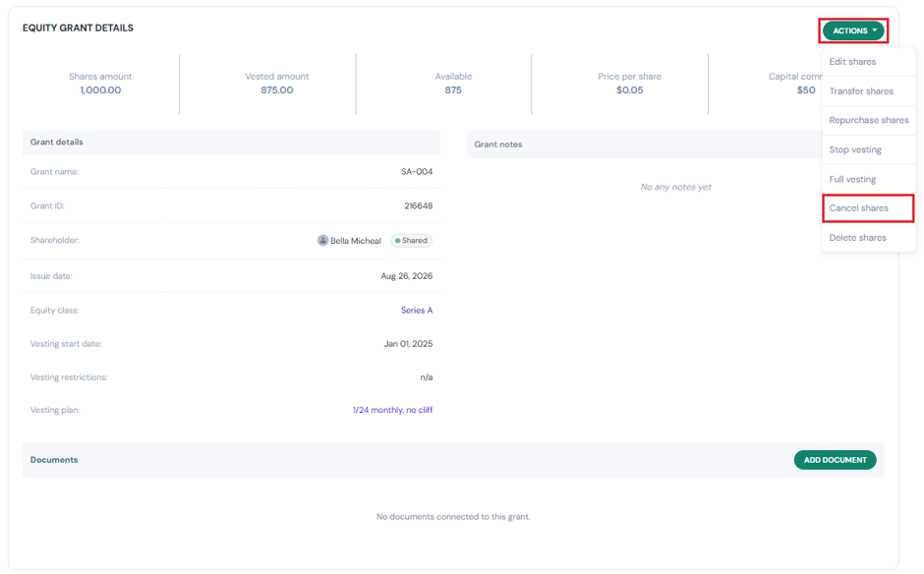Click Bella Micheal's avatar icon
Image resolution: width=924 pixels, height=574 pixels.
point(323,241)
